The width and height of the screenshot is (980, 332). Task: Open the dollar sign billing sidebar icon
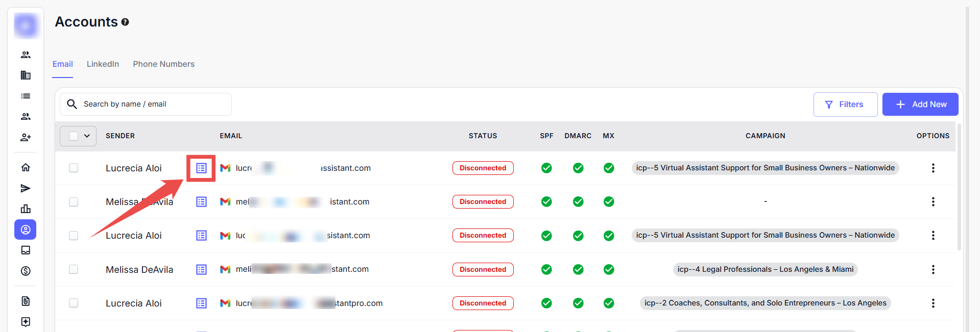(x=26, y=271)
